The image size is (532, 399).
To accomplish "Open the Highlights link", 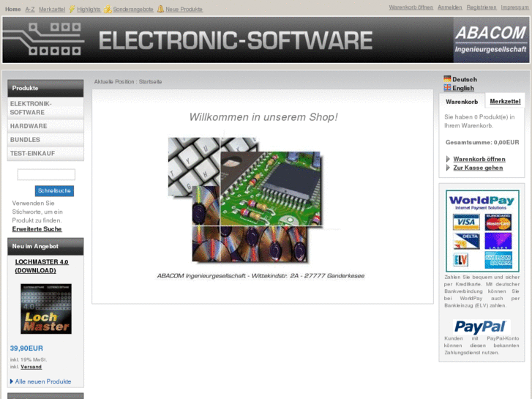I will click(x=89, y=10).
